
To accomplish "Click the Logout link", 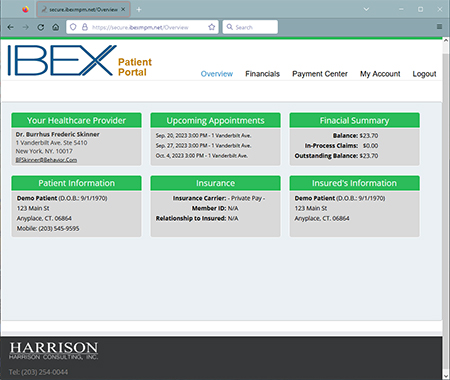I will click(424, 74).
